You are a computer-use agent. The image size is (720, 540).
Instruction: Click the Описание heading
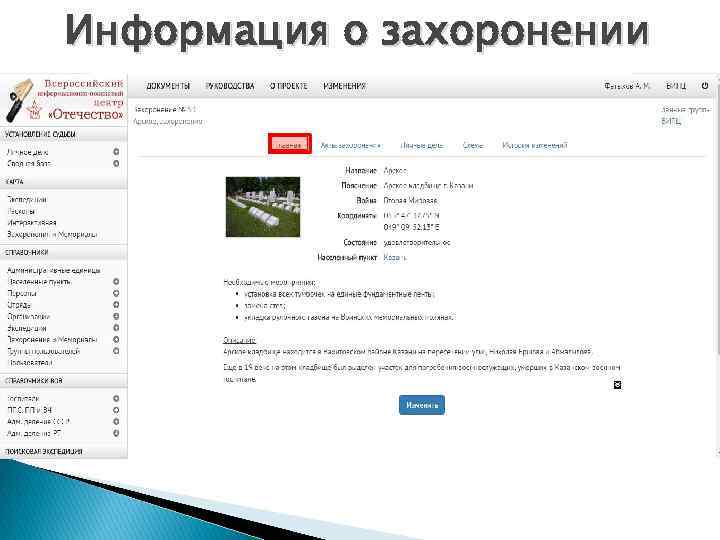coord(239,340)
